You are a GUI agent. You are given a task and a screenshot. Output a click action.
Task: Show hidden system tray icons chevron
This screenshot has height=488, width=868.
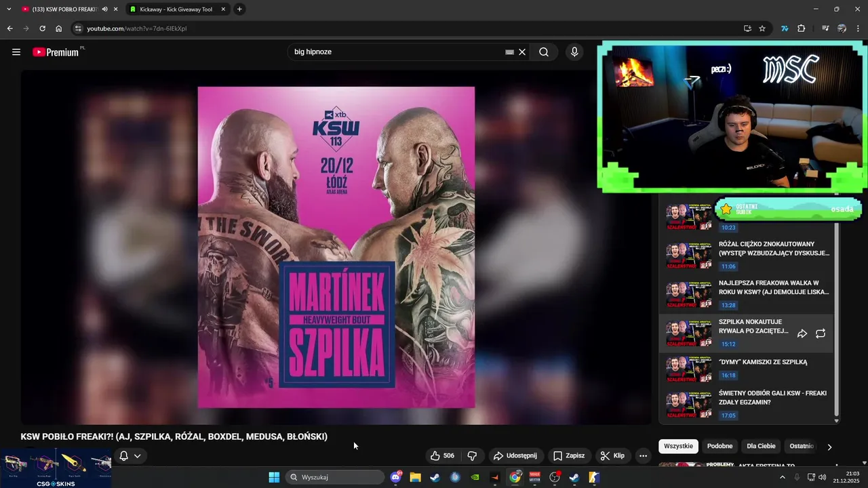pos(782,477)
